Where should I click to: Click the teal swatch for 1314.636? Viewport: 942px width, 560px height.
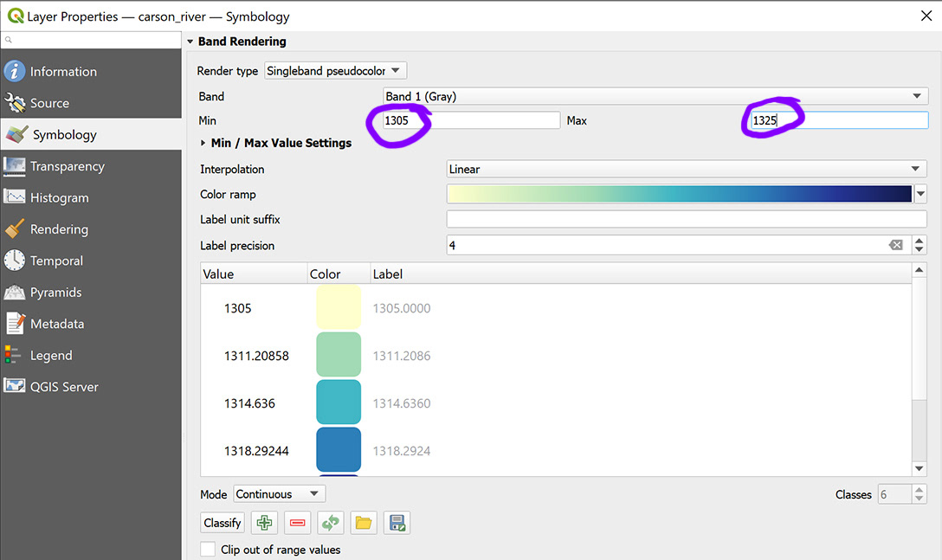[x=339, y=402]
